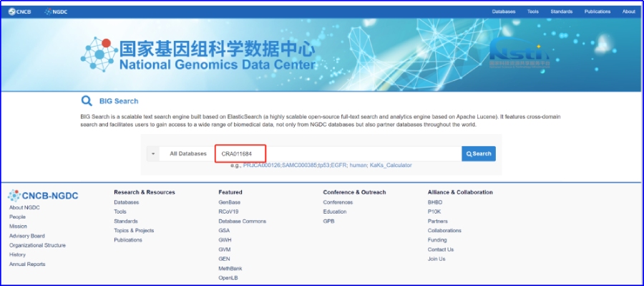Open the Funding footer link

pos(437,240)
